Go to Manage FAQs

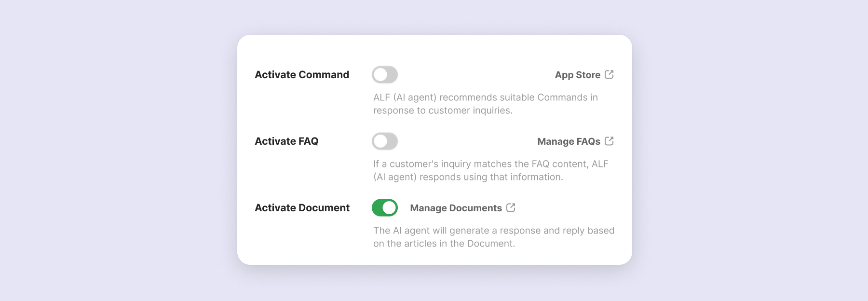[x=569, y=141]
